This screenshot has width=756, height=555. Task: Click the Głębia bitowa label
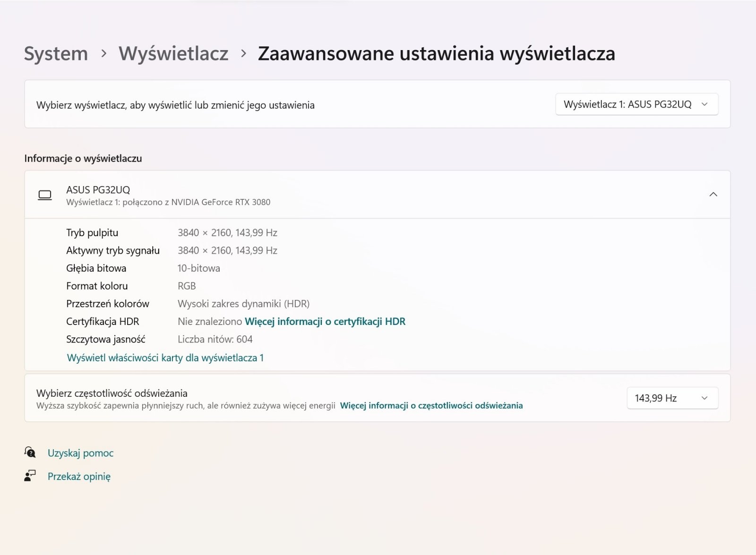(x=96, y=268)
